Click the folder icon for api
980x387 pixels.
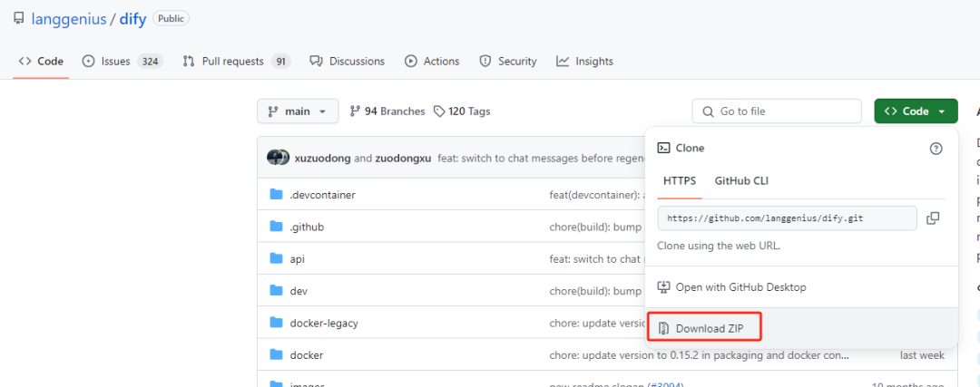tap(276, 258)
